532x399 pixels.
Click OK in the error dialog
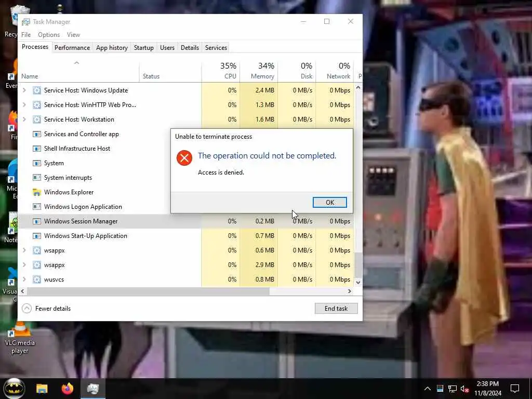tap(329, 202)
